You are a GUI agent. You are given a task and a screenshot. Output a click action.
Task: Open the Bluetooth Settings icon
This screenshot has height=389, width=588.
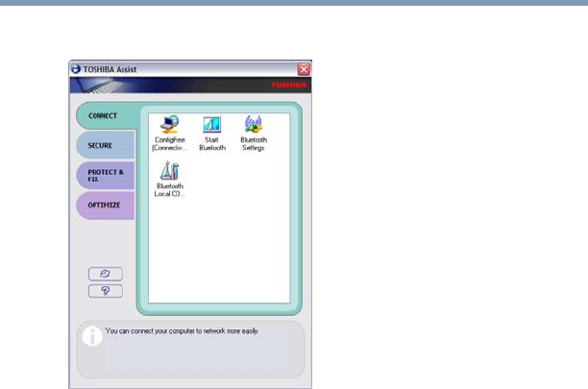[x=254, y=134]
